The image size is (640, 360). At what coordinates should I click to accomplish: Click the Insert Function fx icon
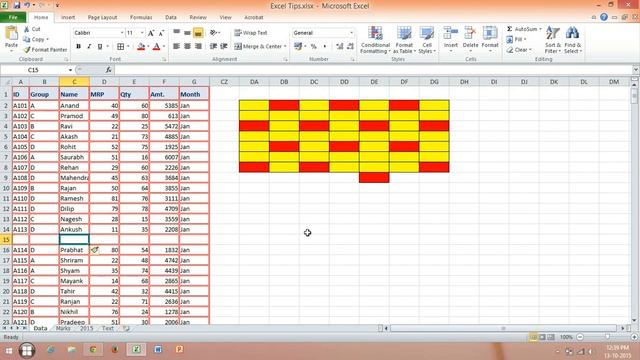tap(108, 70)
